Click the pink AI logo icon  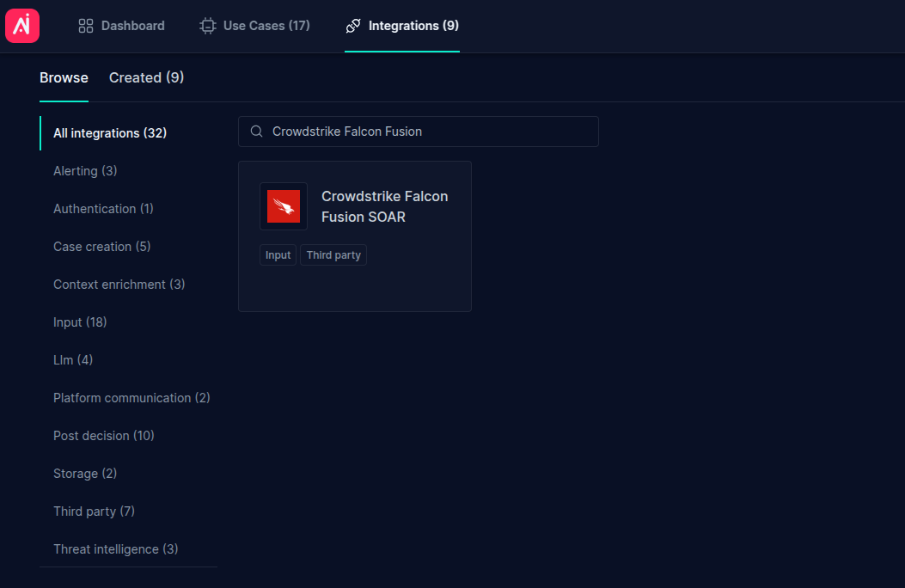22,26
